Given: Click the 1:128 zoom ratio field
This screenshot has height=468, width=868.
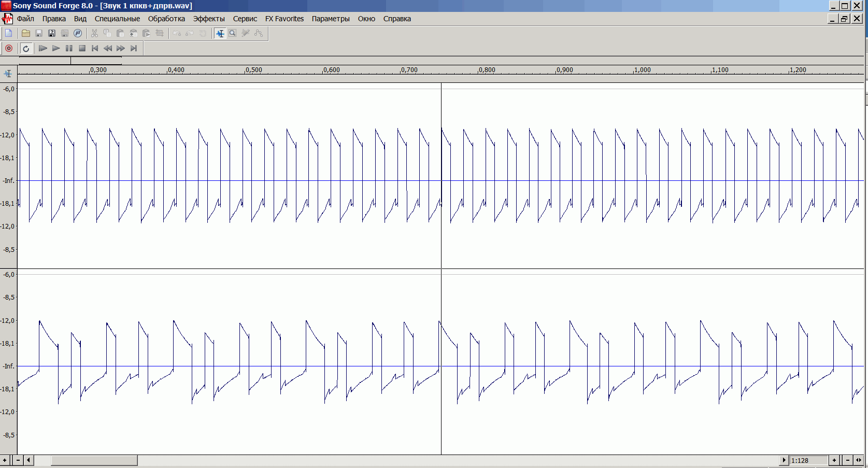Looking at the screenshot, I should [808, 460].
